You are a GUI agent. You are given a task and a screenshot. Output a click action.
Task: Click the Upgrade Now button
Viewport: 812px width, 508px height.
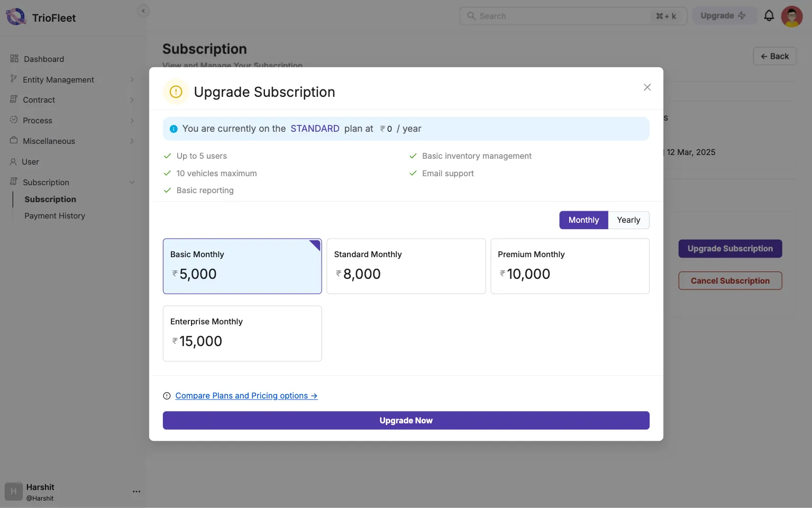[x=406, y=420]
